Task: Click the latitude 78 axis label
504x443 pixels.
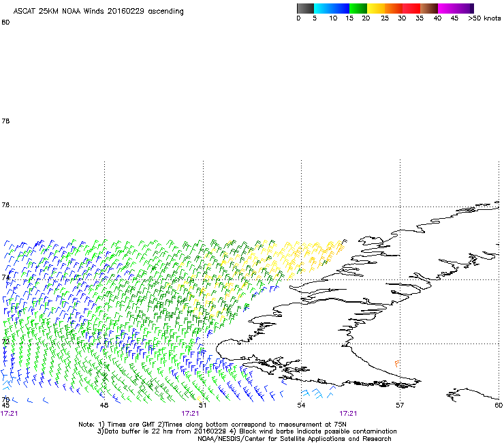Action: pyautogui.click(x=5, y=121)
